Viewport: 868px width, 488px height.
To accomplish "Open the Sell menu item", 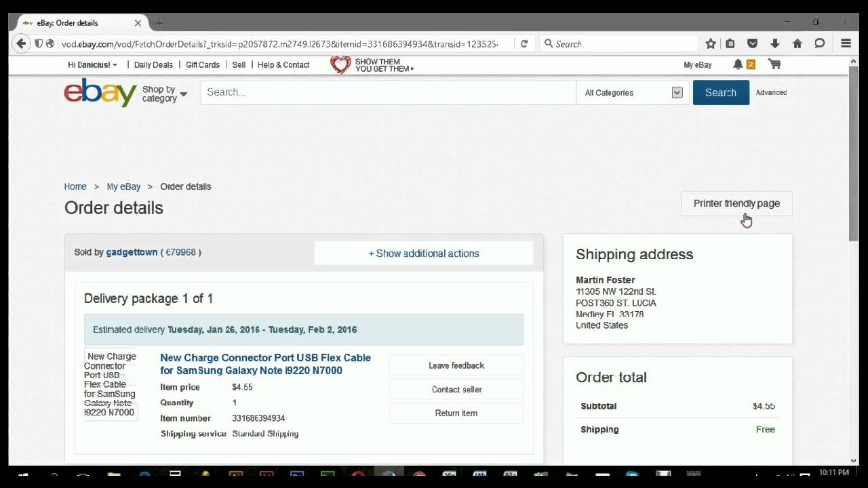I will 239,65.
